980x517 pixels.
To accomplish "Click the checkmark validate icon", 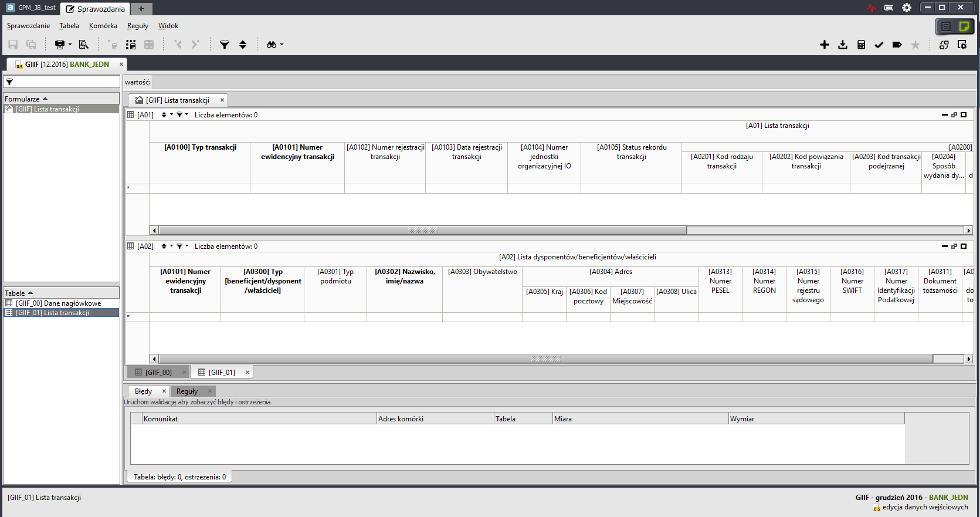I will 879,45.
